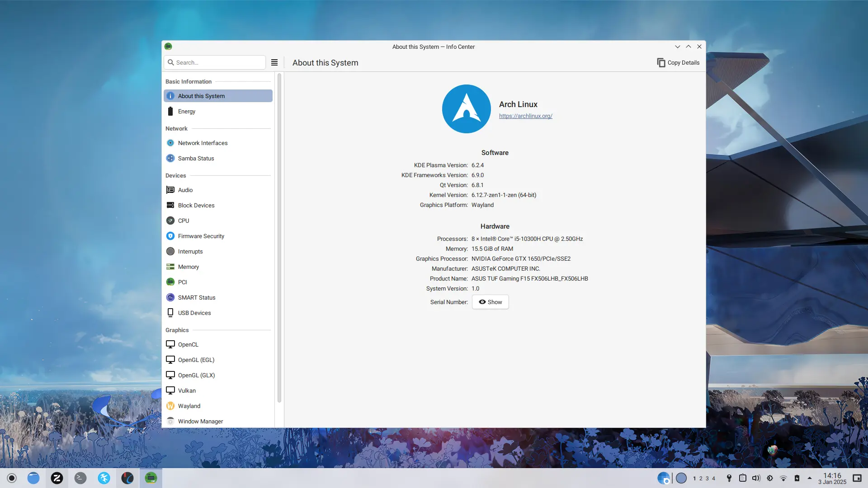This screenshot has height=488, width=868.
Task: Open the battery charging tray icon
Action: [797, 478]
